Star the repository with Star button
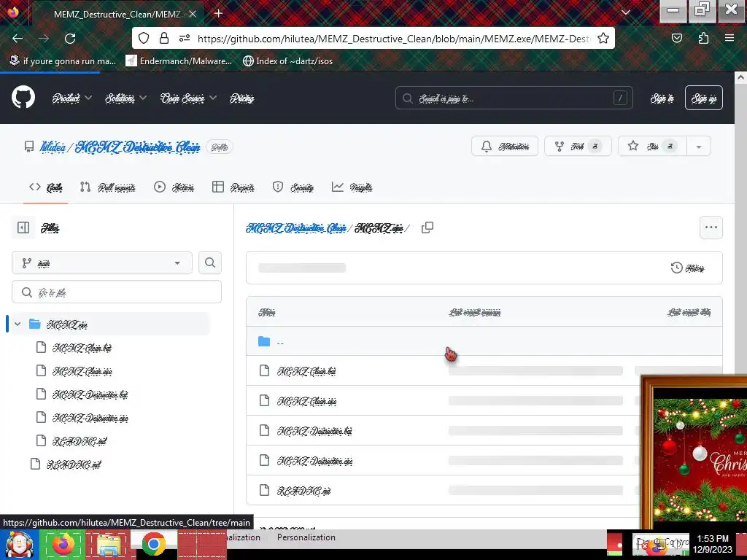The width and height of the screenshot is (747, 560). tap(652, 146)
